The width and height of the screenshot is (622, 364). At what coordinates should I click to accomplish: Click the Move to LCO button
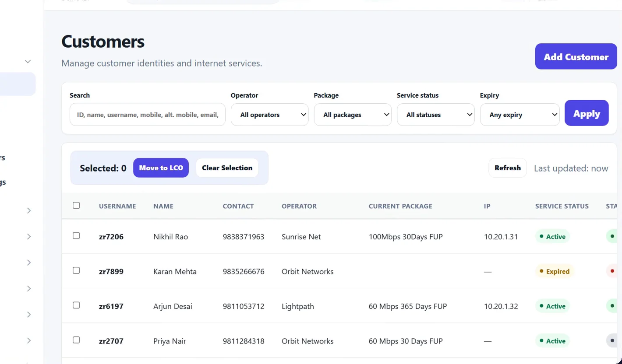[x=161, y=168]
